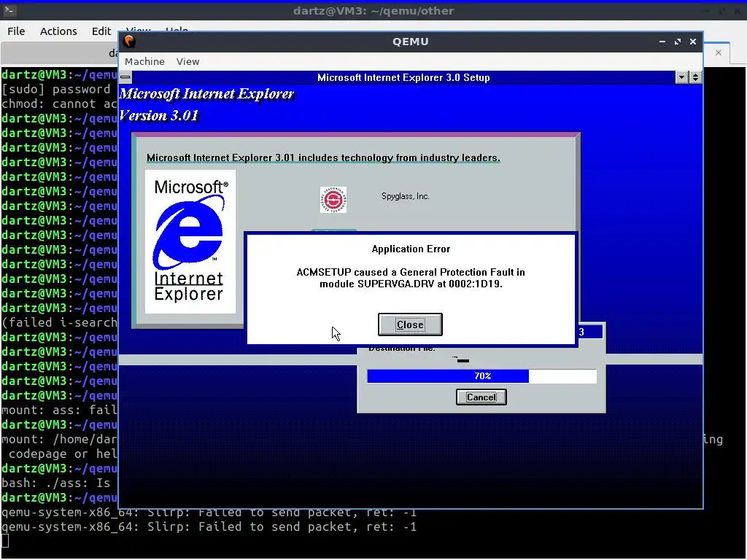Image resolution: width=747 pixels, height=560 pixels.
Task: Click the IE Setup restore up-down arrow button
Action: (x=695, y=77)
